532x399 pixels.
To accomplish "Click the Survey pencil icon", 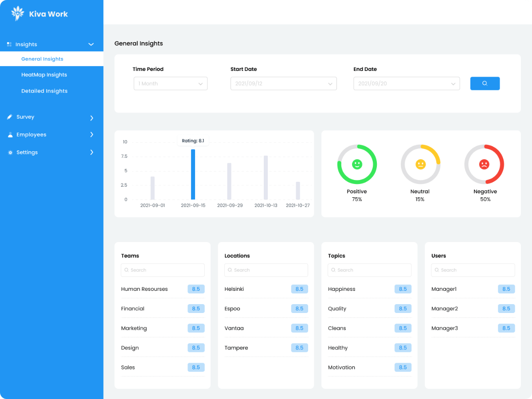I will point(10,117).
